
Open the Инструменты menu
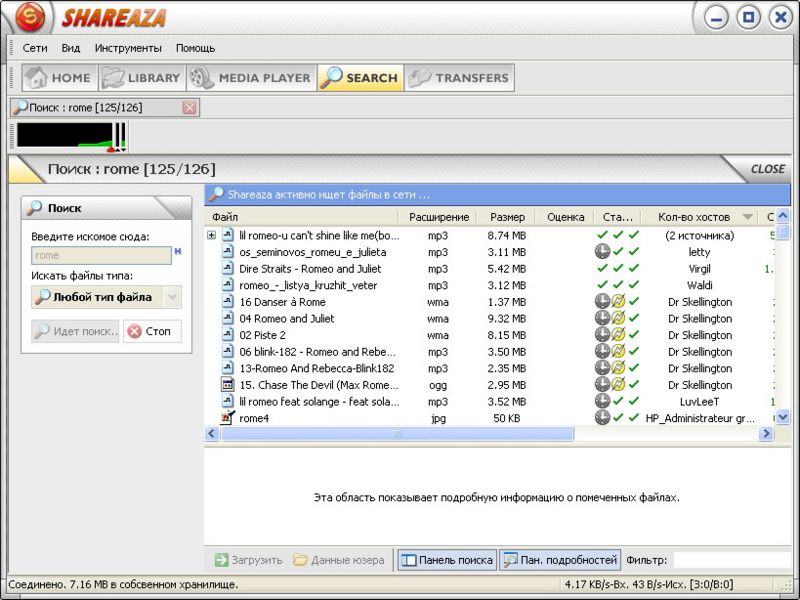tap(128, 48)
